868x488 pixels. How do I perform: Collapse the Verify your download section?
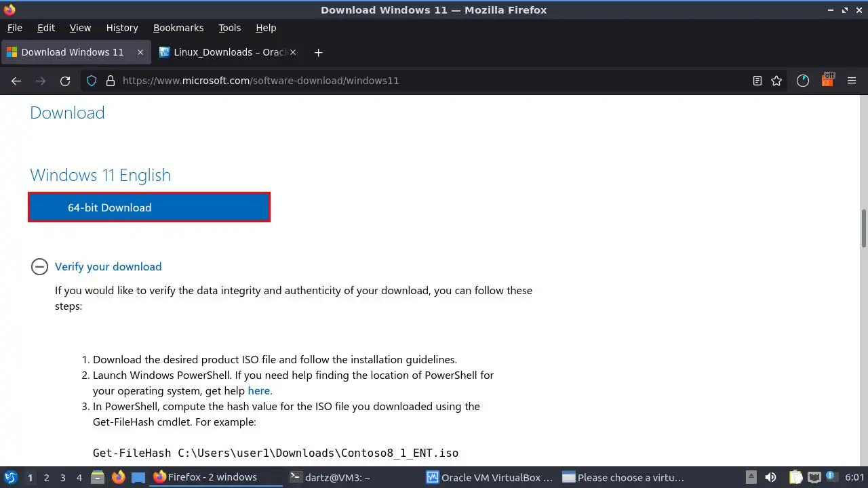click(39, 266)
